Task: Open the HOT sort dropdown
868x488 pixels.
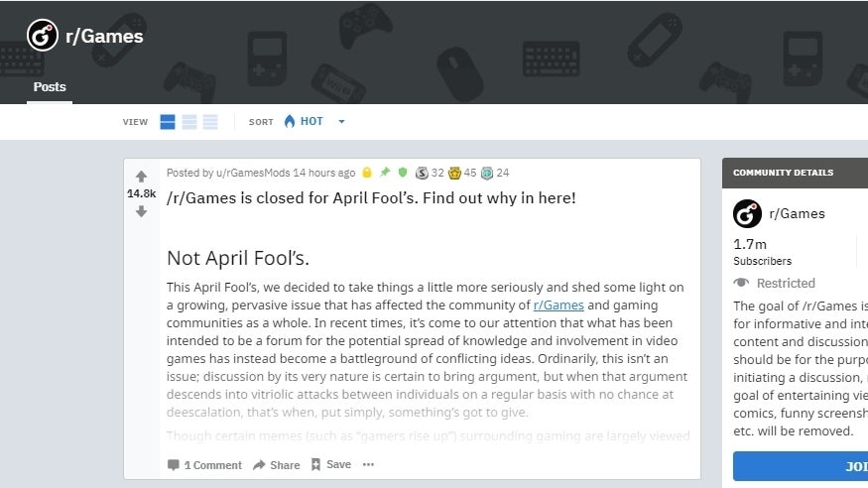Action: coord(313,121)
